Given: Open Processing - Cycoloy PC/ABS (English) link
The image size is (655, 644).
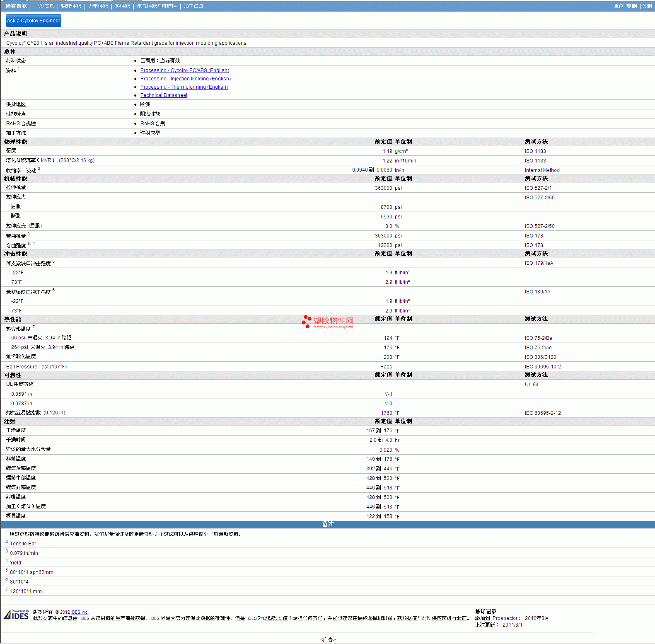Looking at the screenshot, I should [184, 70].
